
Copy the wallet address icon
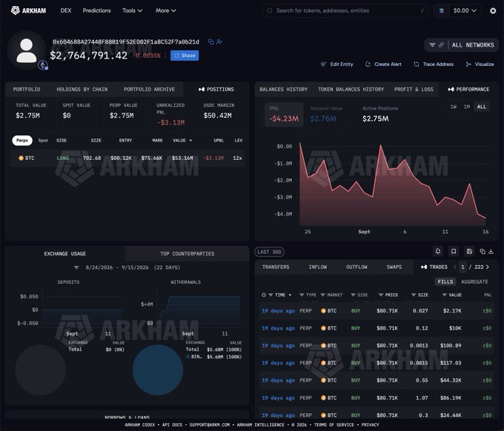210,41
